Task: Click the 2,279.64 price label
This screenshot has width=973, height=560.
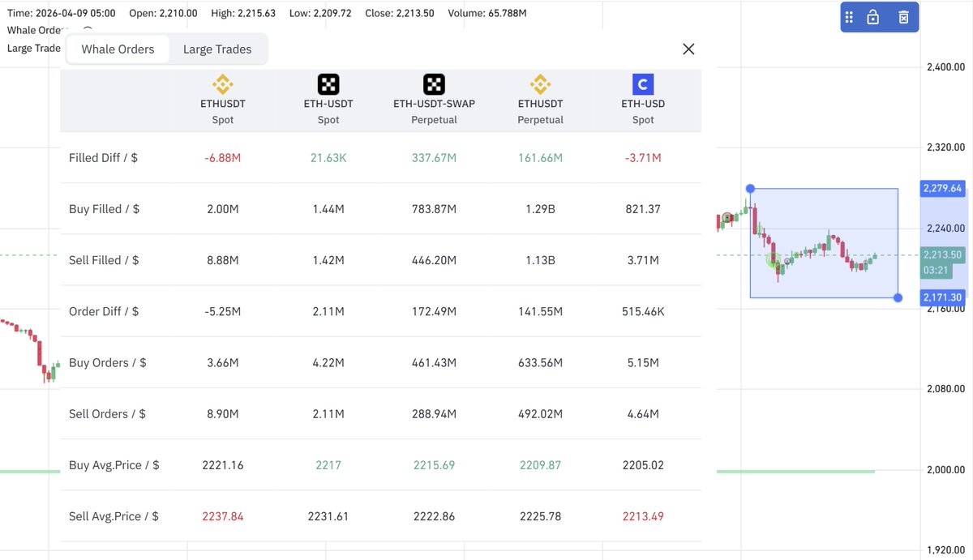Action: point(941,188)
